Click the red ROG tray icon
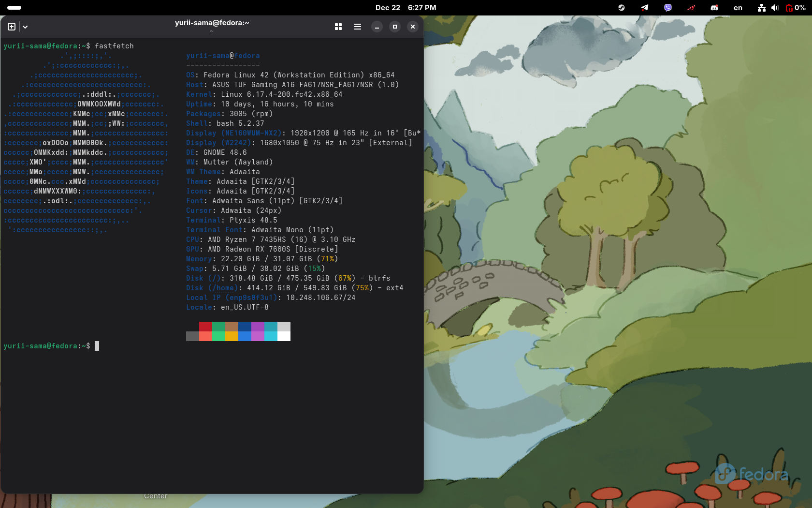812x508 pixels. [691, 8]
